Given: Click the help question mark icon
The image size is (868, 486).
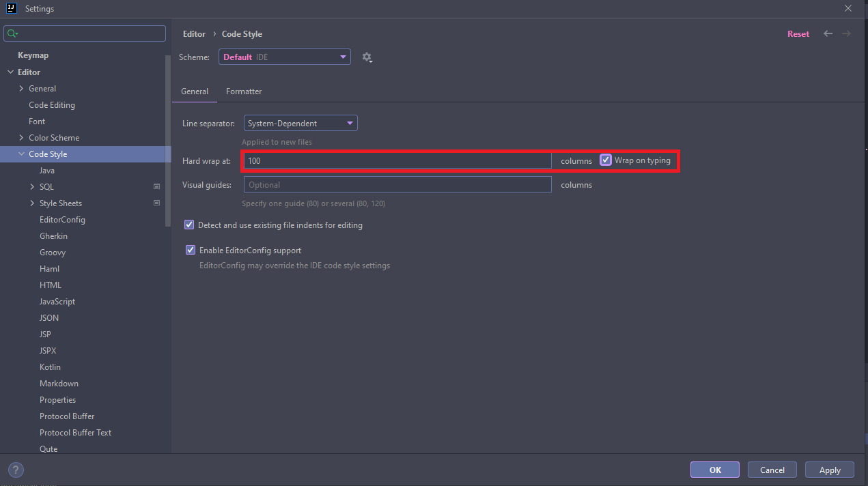Looking at the screenshot, I should point(16,470).
